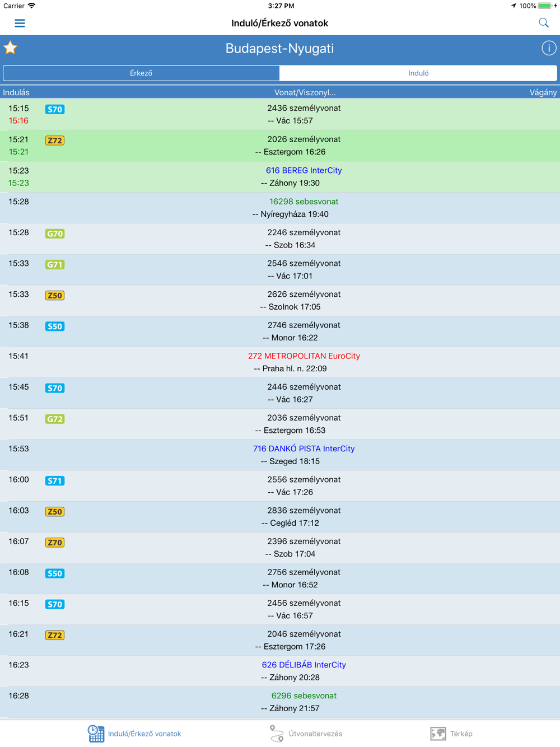
Task: Open 16298 sebesvonat to Nyíregyháza
Action: click(304, 202)
